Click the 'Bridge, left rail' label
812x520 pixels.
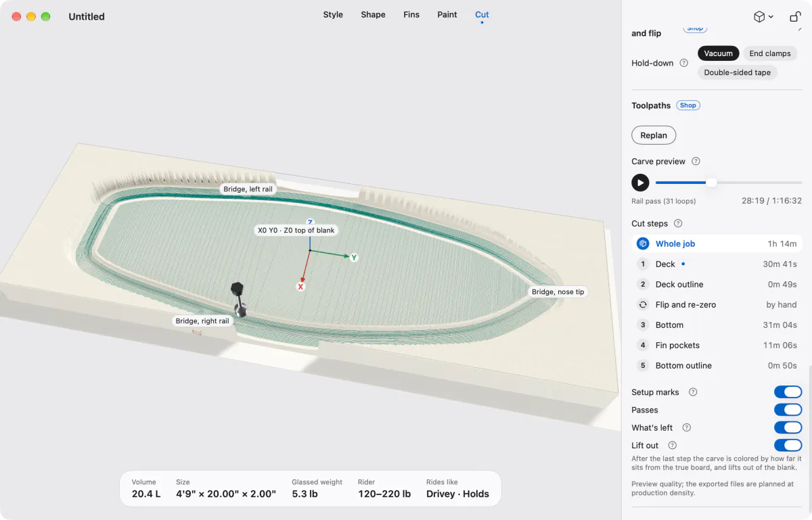248,189
